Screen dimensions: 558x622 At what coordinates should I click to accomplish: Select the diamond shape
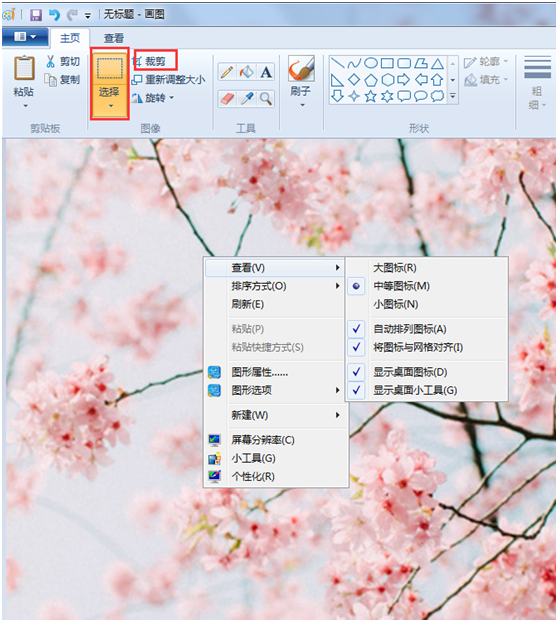(x=354, y=80)
